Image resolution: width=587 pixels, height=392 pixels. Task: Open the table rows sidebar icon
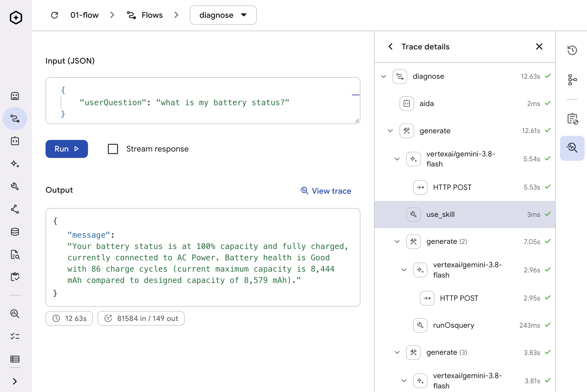[15, 359]
